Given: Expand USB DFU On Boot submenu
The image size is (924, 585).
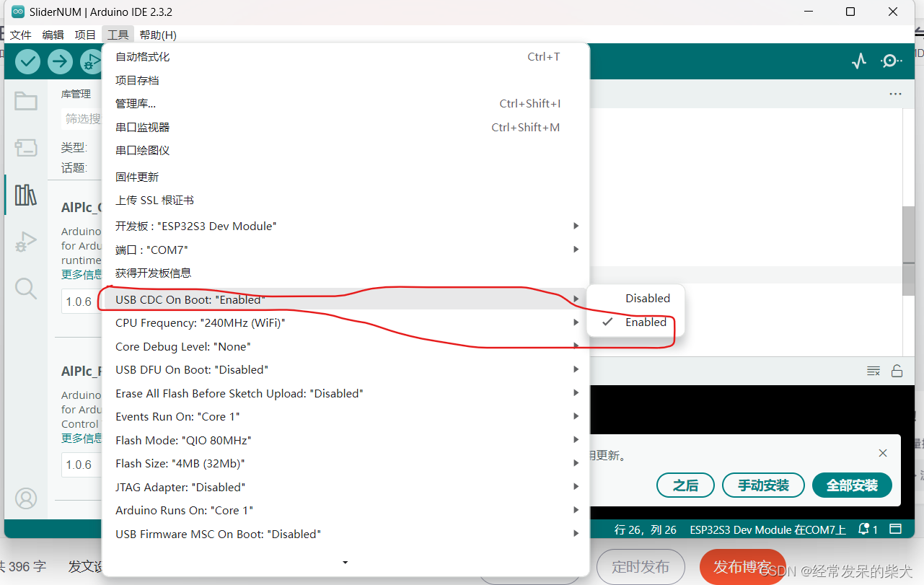Looking at the screenshot, I should [346, 369].
